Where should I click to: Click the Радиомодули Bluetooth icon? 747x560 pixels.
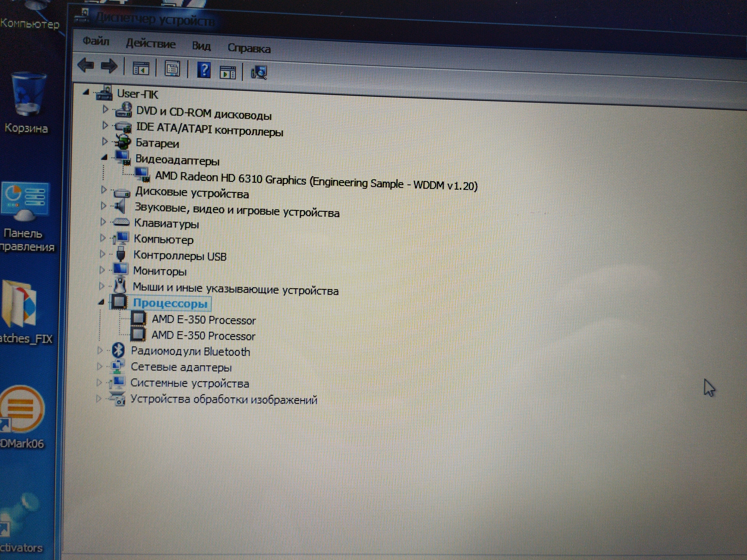(x=118, y=350)
